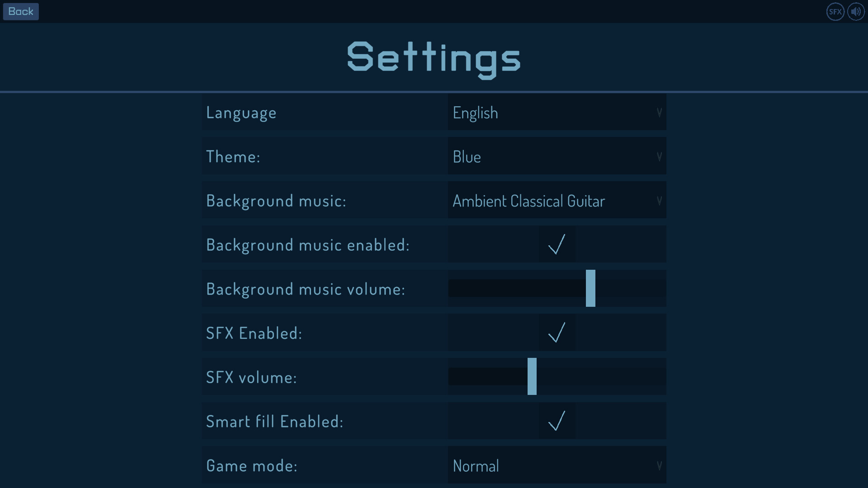Click the Theme dropdown arrow
Image resolution: width=868 pixels, height=488 pixels.
tap(659, 156)
